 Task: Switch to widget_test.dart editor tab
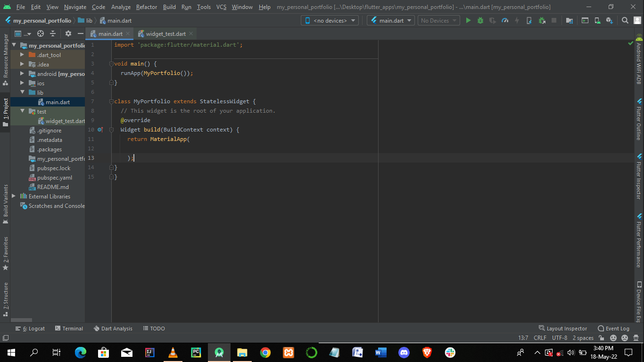(x=165, y=34)
